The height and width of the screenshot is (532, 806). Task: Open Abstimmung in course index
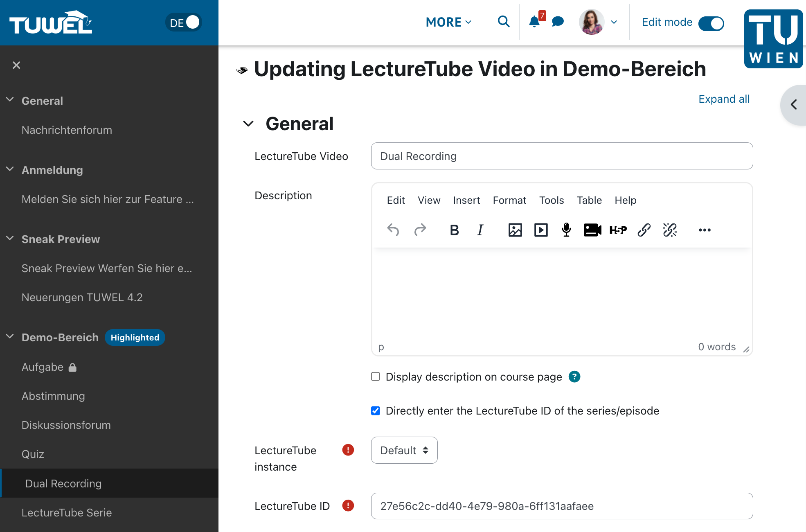pos(53,396)
